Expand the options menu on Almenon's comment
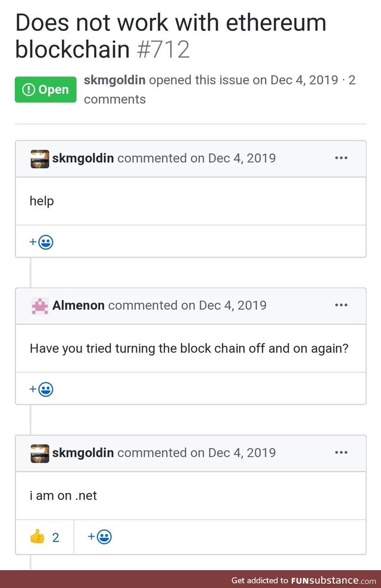Screen dimensions: 381x588 click(x=341, y=305)
